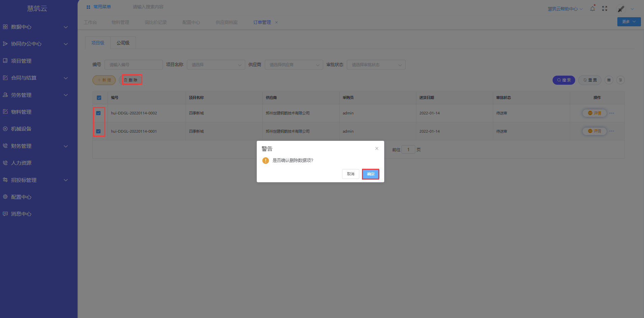Click the 搜索 button
The height and width of the screenshot is (318, 644).
(564, 80)
